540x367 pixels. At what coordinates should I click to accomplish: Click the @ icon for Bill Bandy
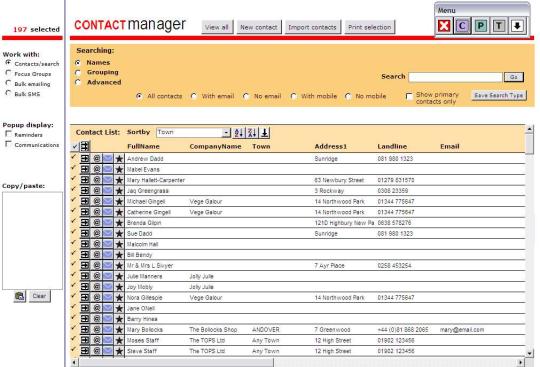[x=97, y=255]
